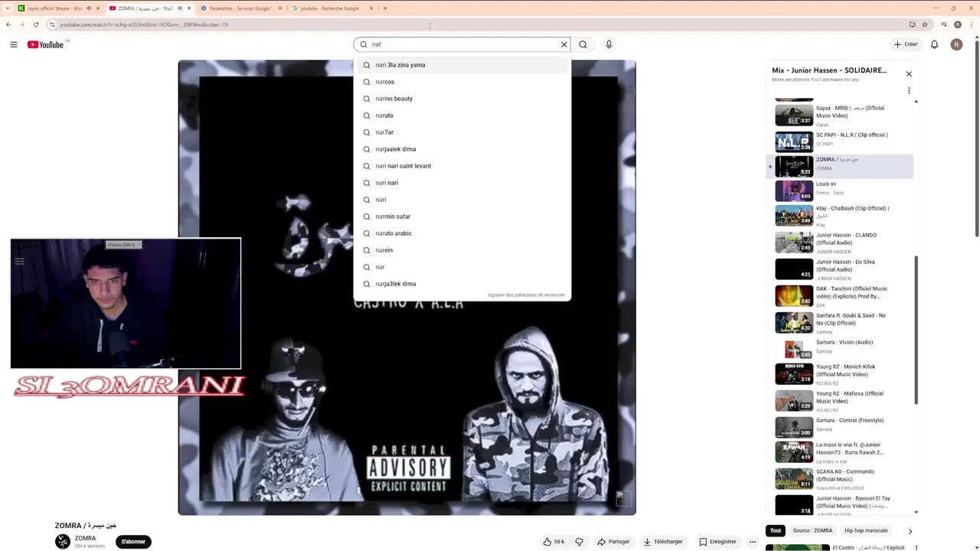This screenshot has width=980, height=551.
Task: Select the currently playing ZOMRA playlist item
Action: coord(840,166)
